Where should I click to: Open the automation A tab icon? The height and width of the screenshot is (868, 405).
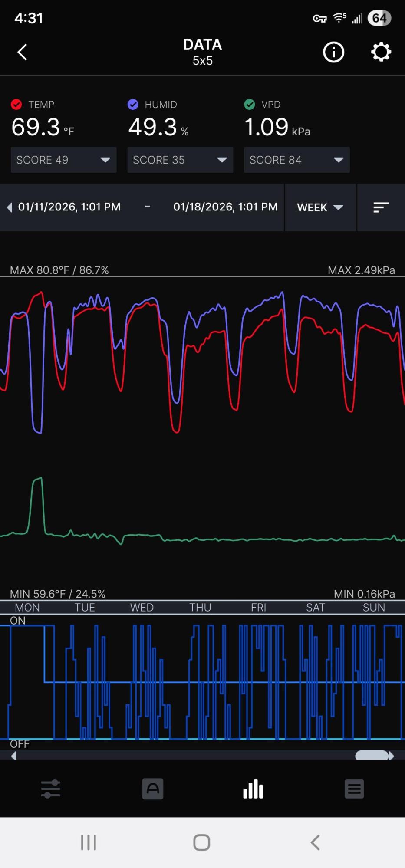point(152,789)
